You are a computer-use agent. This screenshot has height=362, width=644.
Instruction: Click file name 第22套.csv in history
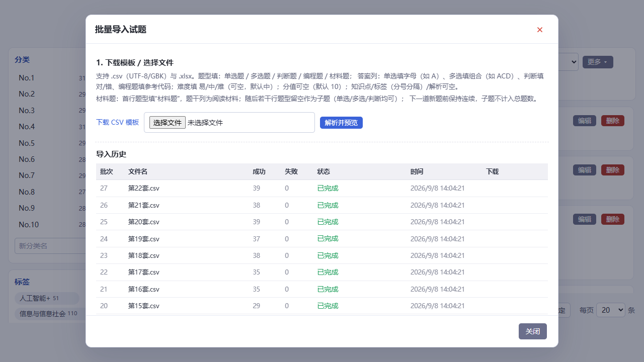click(x=144, y=189)
